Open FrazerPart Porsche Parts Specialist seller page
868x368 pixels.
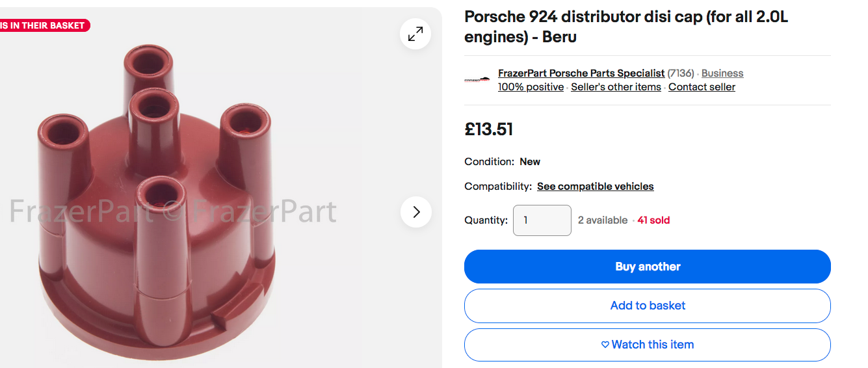click(x=581, y=73)
